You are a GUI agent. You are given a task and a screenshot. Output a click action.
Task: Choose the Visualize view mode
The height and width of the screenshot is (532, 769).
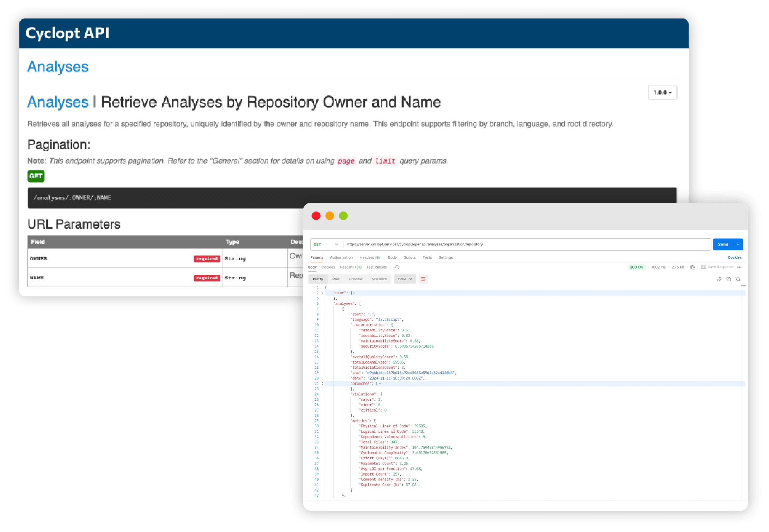tap(379, 279)
